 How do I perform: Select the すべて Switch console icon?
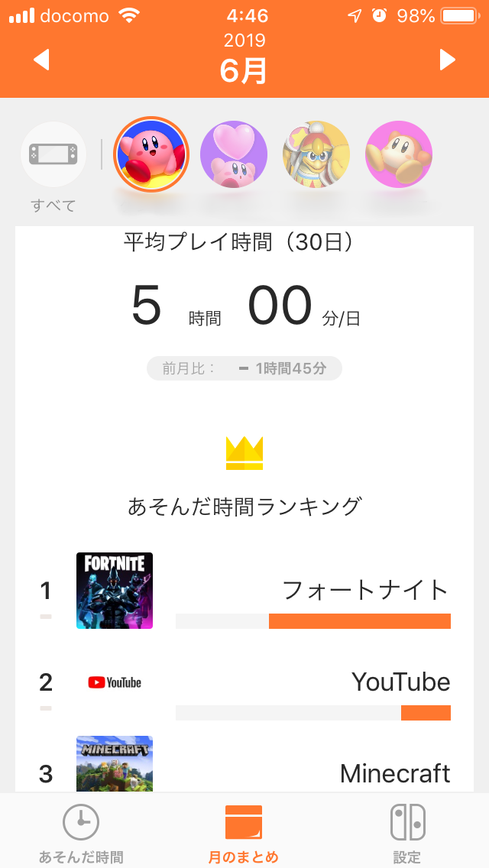(x=53, y=154)
